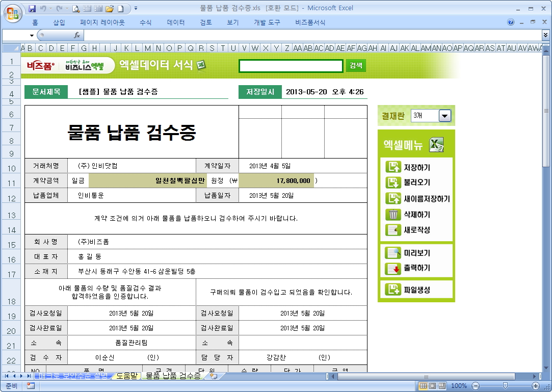Image resolution: width=552 pixels, height=392 pixels.
Task: Click the zoom in plus button
Action: pyautogui.click(x=535, y=386)
